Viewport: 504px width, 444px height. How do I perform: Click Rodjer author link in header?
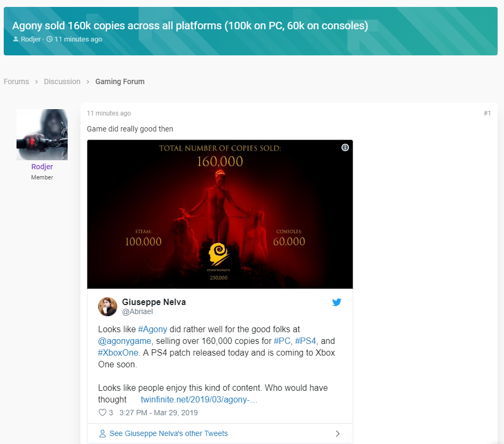click(31, 39)
